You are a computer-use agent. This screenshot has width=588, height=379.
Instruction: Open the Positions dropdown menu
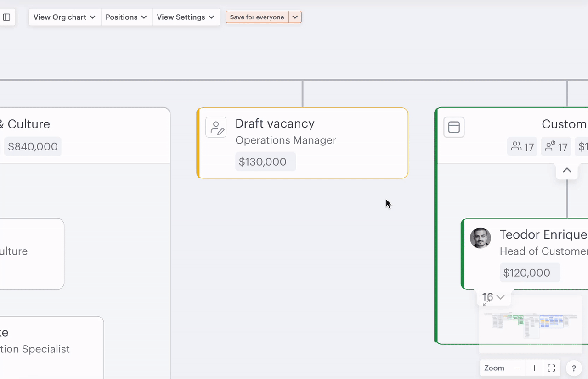126,17
